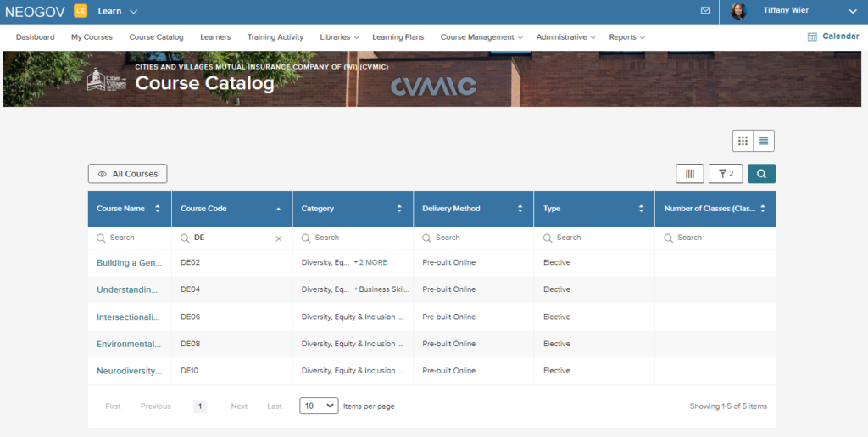This screenshot has height=437, width=868.
Task: Click the LE Learn product badge
Action: click(81, 10)
